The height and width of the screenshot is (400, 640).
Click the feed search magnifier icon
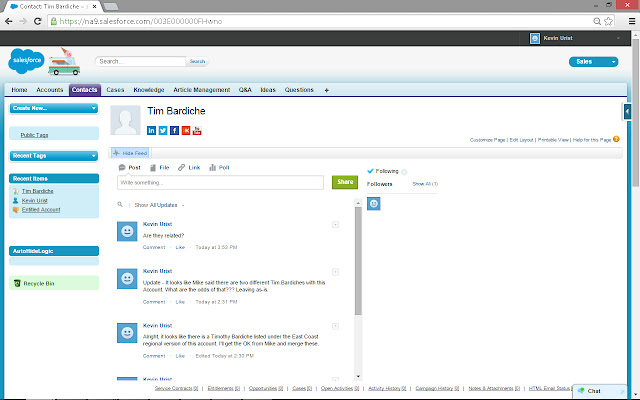point(120,204)
